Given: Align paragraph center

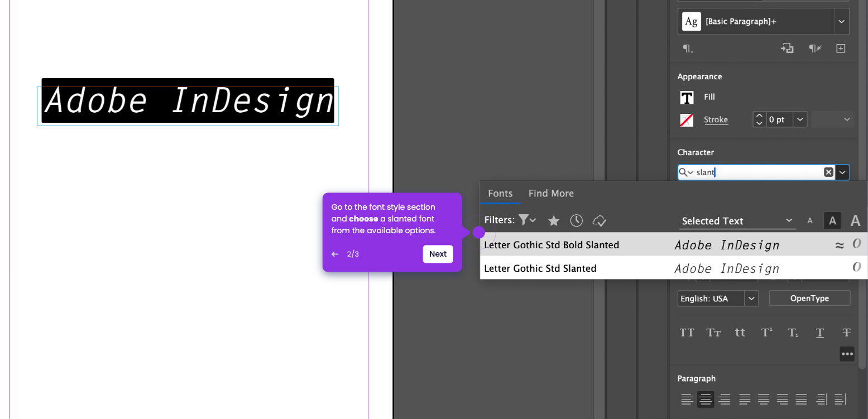Looking at the screenshot, I should 706,399.
